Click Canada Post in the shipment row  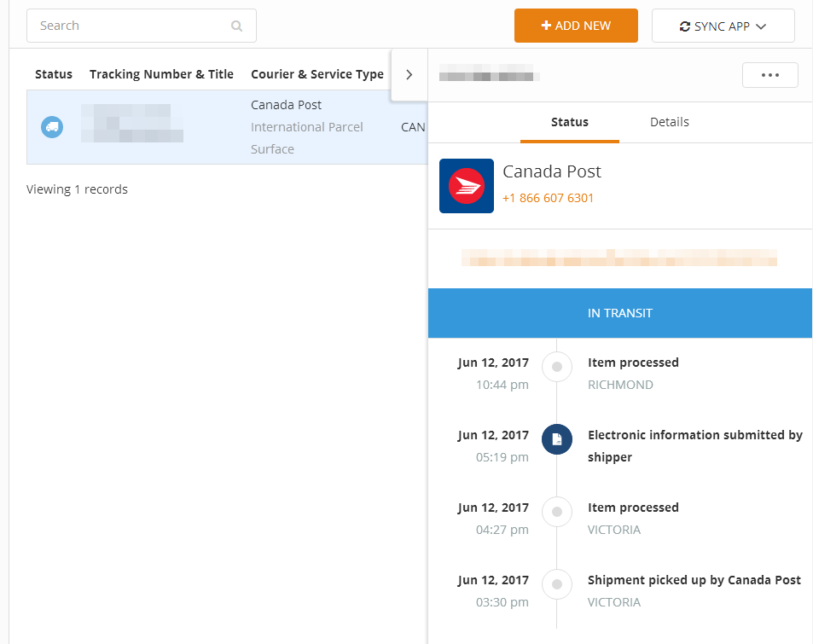coord(286,105)
